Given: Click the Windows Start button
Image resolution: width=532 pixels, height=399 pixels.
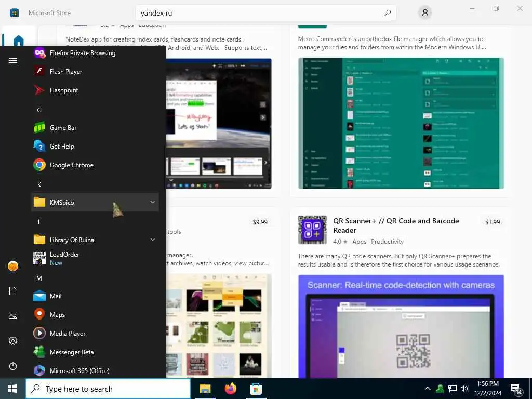Looking at the screenshot, I should pyautogui.click(x=12, y=389).
